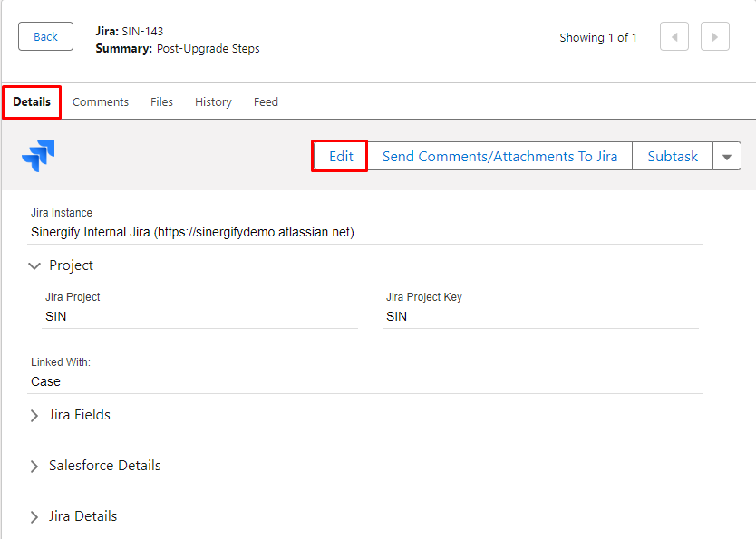Viewport: 756px width, 539px height.
Task: Click the Jira Project Key field label
Action: [x=424, y=297]
